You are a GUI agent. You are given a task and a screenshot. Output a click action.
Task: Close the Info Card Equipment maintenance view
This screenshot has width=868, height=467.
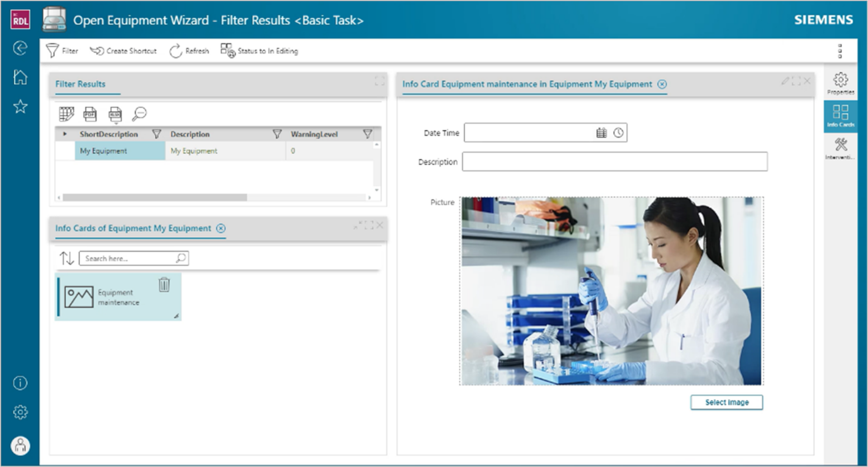[x=662, y=84]
